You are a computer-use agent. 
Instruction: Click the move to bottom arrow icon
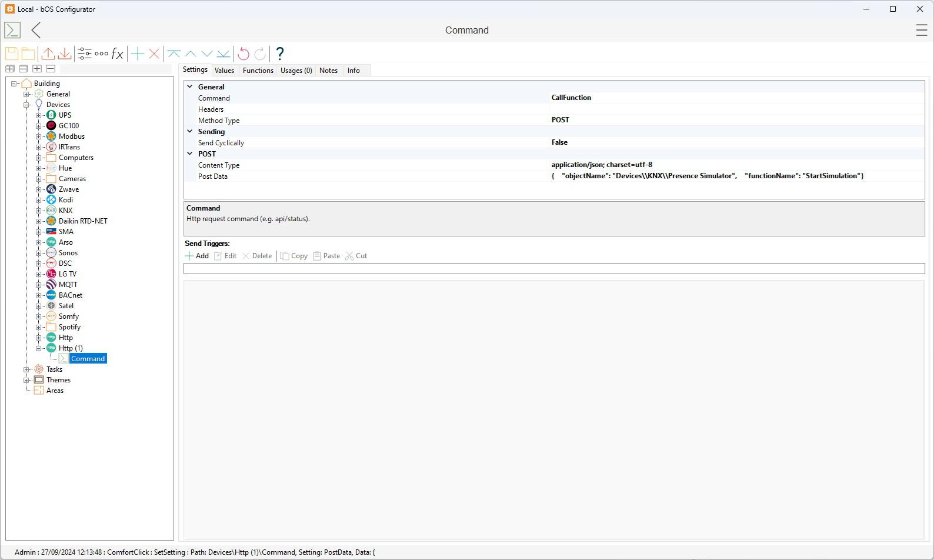(224, 54)
